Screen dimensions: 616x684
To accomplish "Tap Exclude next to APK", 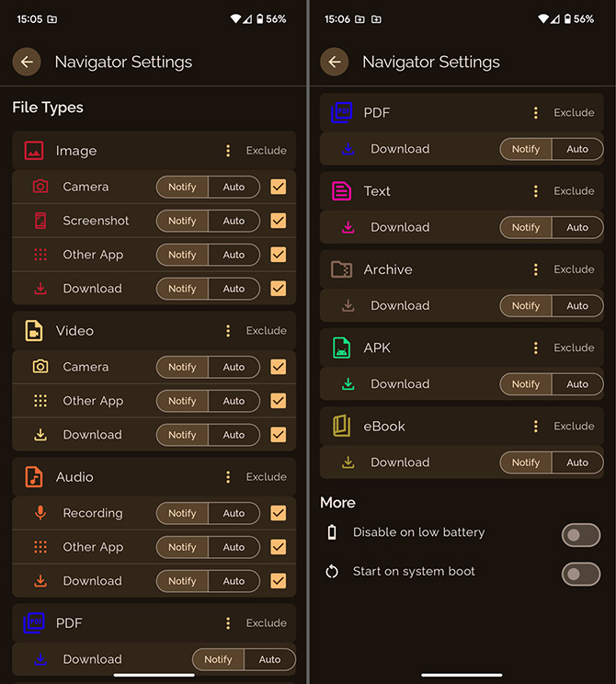I will [574, 348].
